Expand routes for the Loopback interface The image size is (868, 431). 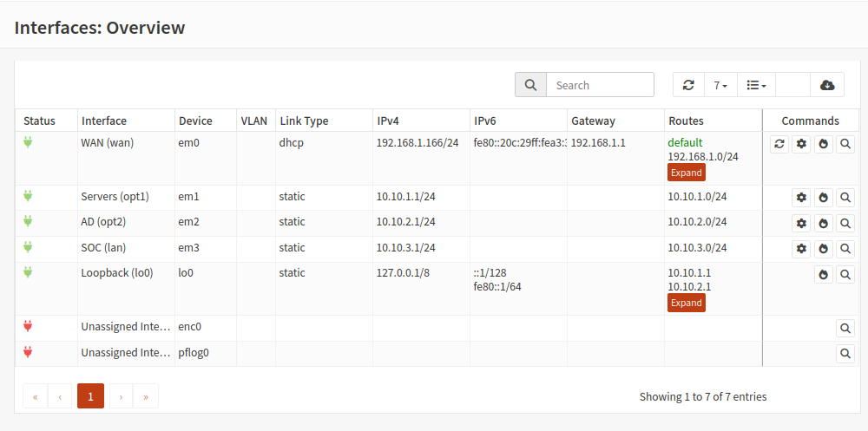click(686, 303)
